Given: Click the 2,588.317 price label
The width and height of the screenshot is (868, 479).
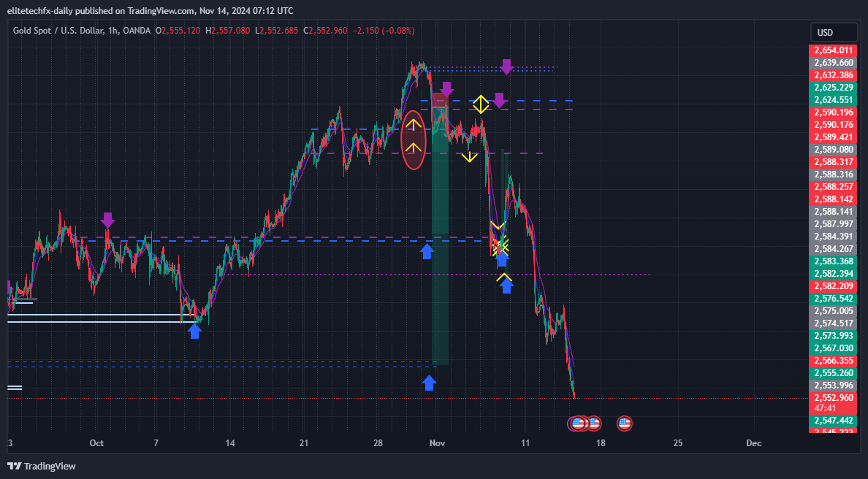Looking at the screenshot, I should [x=833, y=162].
